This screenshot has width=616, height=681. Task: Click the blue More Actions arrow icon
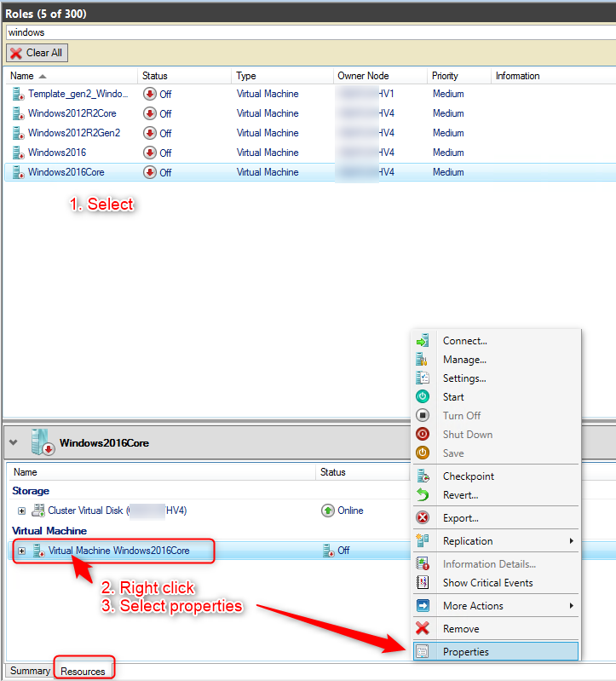(x=423, y=605)
